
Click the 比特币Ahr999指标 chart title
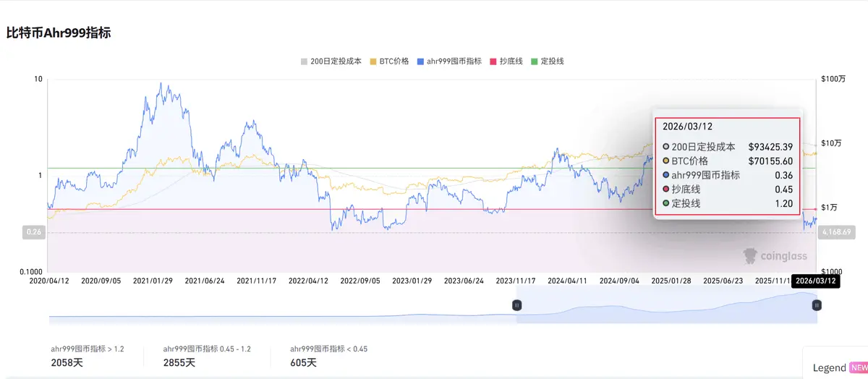(x=59, y=33)
